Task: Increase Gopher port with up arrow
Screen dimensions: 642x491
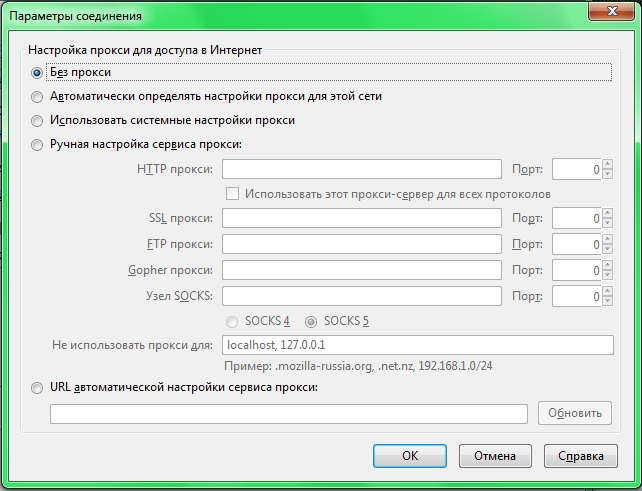Action: pyautogui.click(x=608, y=265)
